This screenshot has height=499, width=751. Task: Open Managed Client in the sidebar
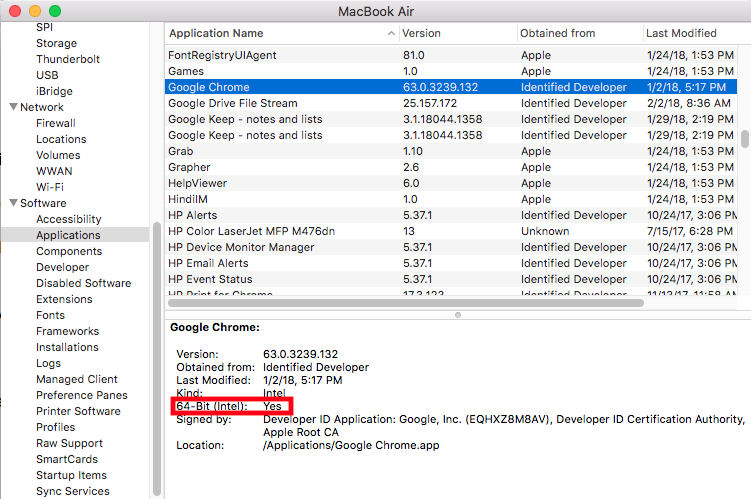click(x=77, y=379)
